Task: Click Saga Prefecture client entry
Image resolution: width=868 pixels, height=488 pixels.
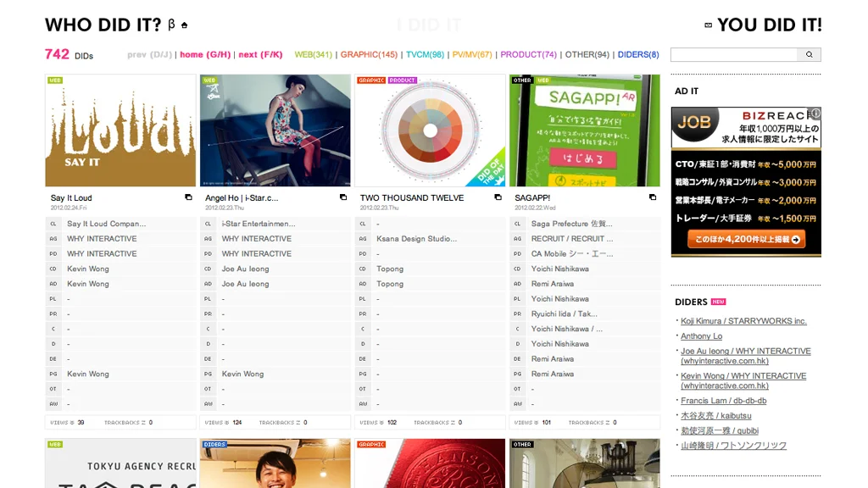Action: coord(572,224)
